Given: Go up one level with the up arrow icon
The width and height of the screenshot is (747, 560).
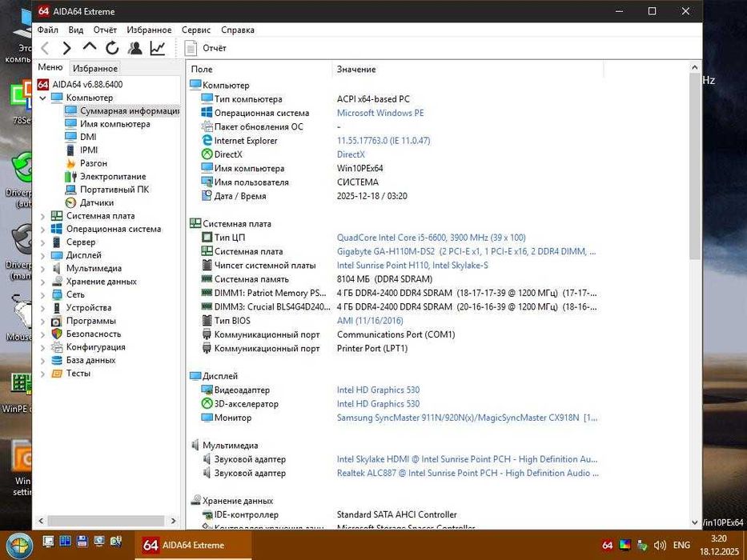Looking at the screenshot, I should click(90, 46).
